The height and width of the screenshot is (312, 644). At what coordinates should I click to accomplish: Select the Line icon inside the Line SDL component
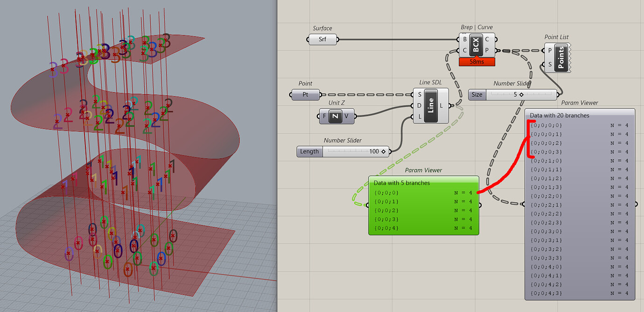click(x=430, y=106)
